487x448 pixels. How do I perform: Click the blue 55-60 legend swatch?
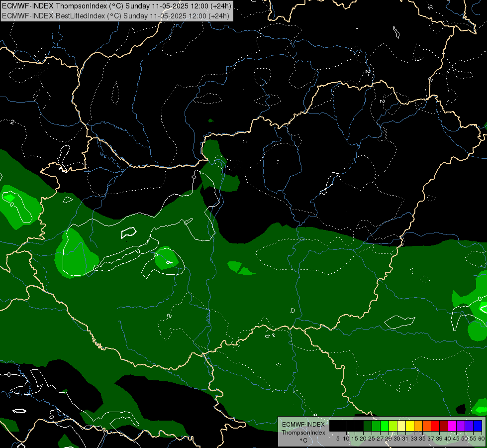[x=478, y=426]
